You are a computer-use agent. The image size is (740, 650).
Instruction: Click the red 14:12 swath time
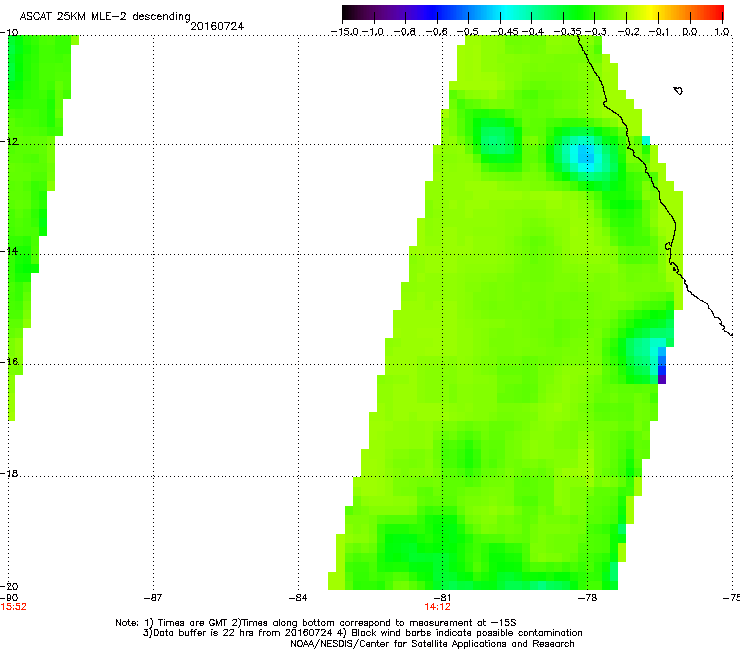tap(437, 607)
